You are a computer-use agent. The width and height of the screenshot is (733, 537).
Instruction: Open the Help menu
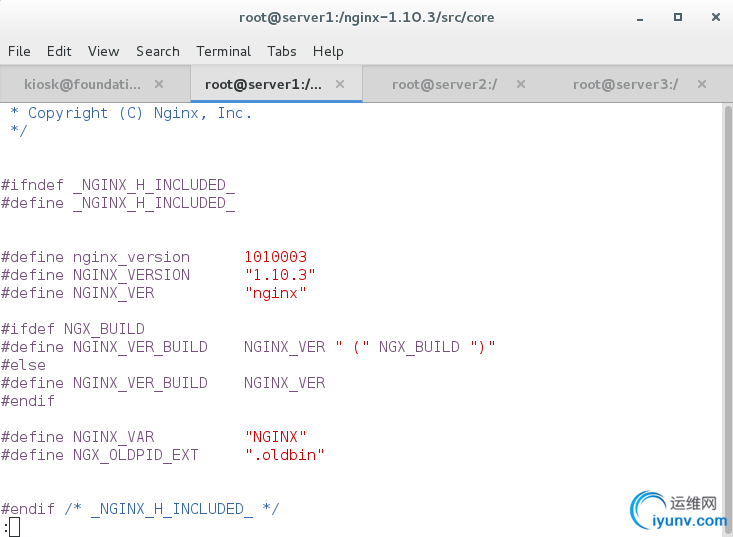tap(328, 51)
